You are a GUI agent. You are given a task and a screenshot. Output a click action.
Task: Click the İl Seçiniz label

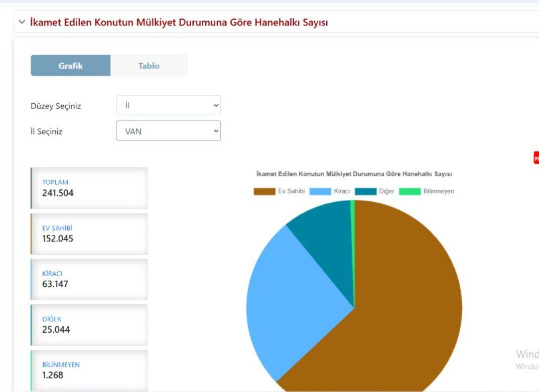[46, 131]
